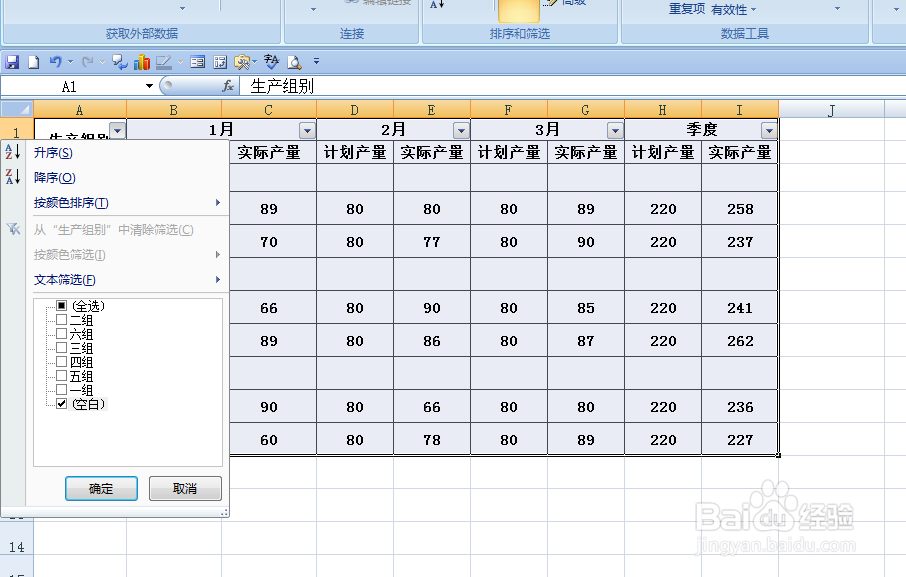Uncheck the (空白) checkbox

click(62, 404)
